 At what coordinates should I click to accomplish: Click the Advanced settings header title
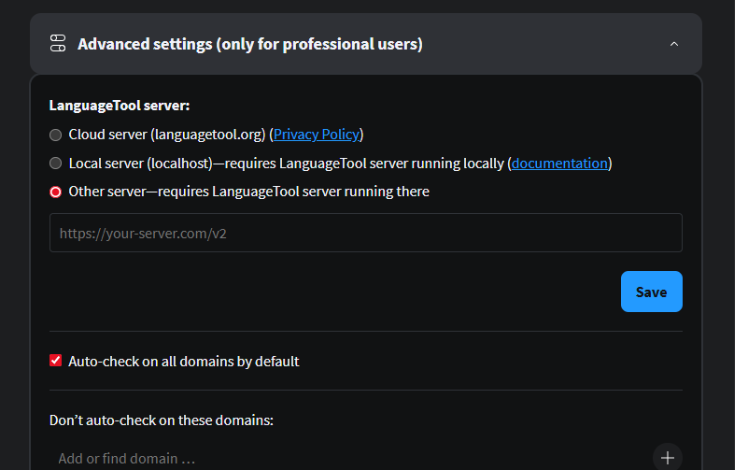click(x=250, y=44)
